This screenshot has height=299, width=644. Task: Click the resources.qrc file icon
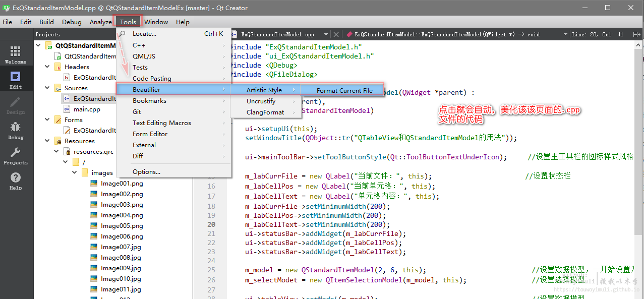click(67, 151)
